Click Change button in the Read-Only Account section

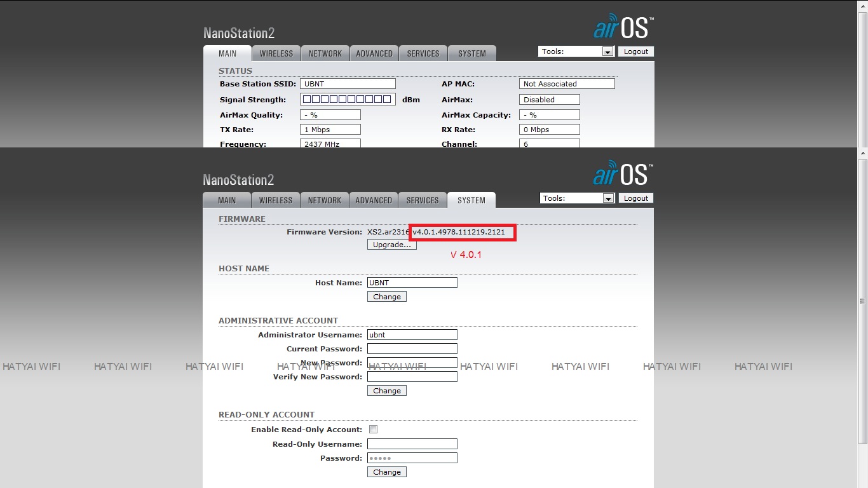(x=387, y=472)
